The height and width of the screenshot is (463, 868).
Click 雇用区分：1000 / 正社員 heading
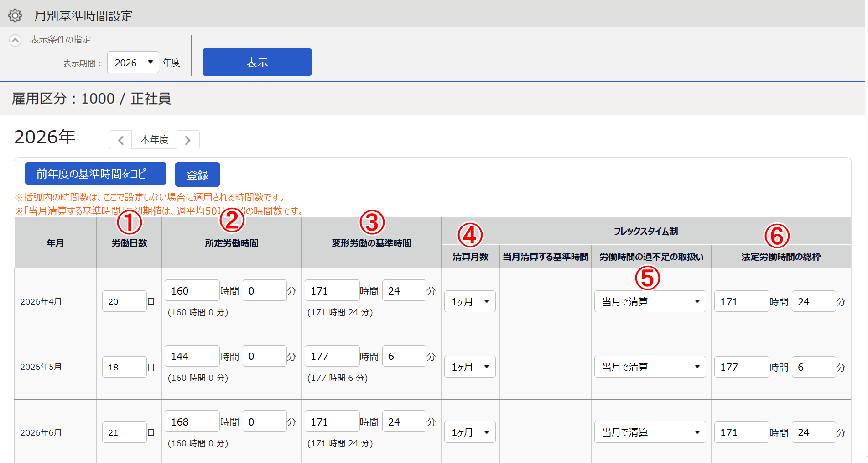tap(91, 99)
